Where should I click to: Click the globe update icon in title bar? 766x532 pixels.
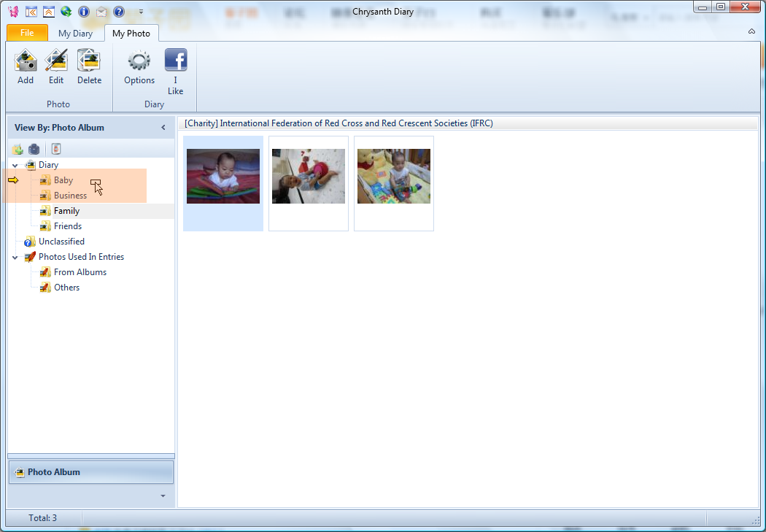click(x=66, y=12)
